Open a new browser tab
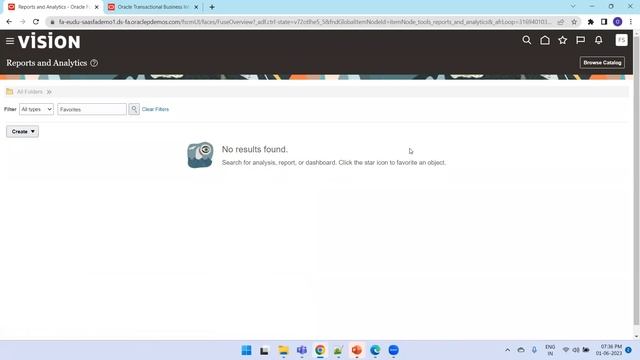Viewport: 640px width, 360px height. (212, 7)
